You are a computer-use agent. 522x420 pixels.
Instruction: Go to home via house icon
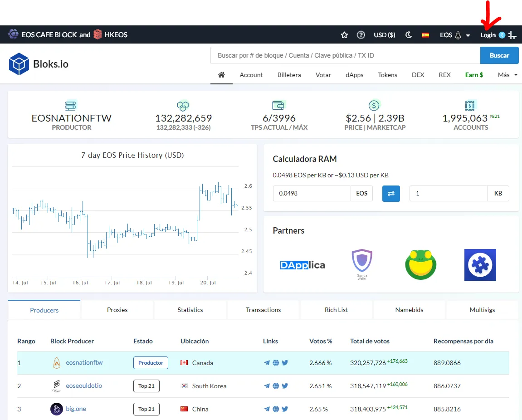221,75
